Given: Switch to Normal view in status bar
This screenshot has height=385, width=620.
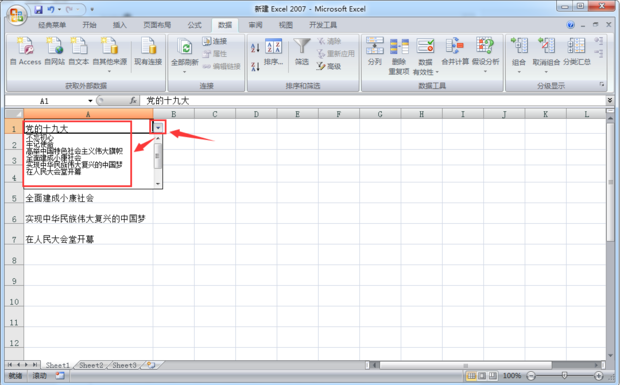Looking at the screenshot, I should 471,376.
